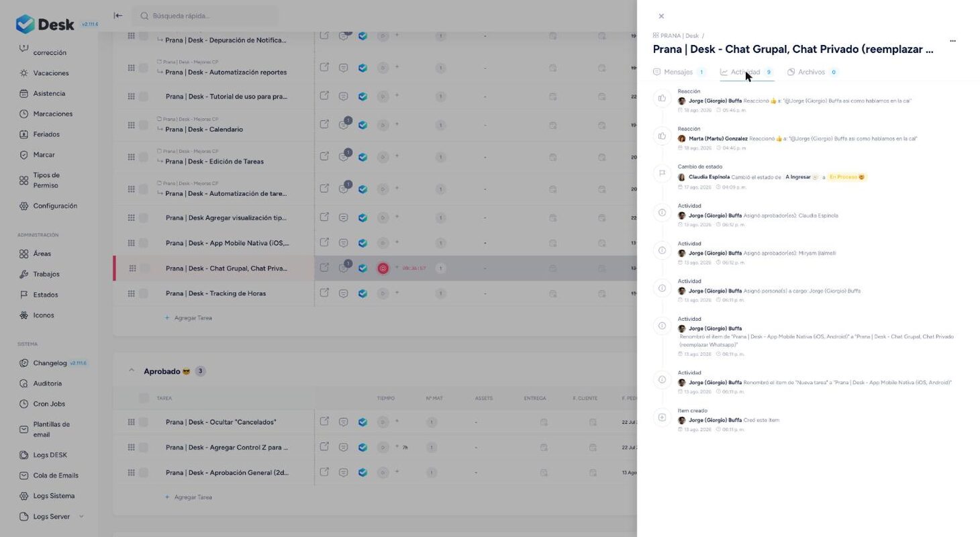Collapse the sidebar with the arrow icon
This screenshot has height=537, width=980.
point(118,15)
